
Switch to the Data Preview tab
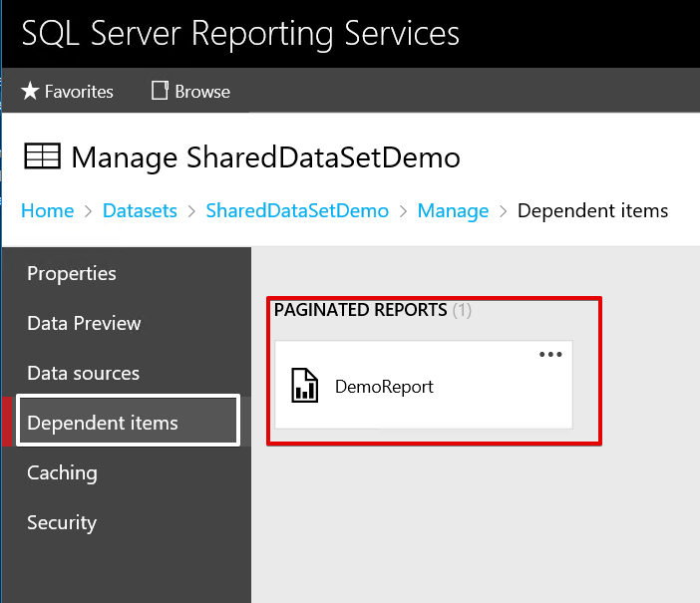pos(84,323)
